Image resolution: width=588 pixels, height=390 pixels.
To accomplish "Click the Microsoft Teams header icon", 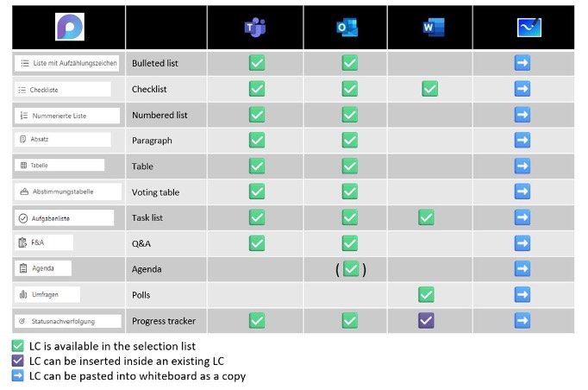I will (255, 27).
